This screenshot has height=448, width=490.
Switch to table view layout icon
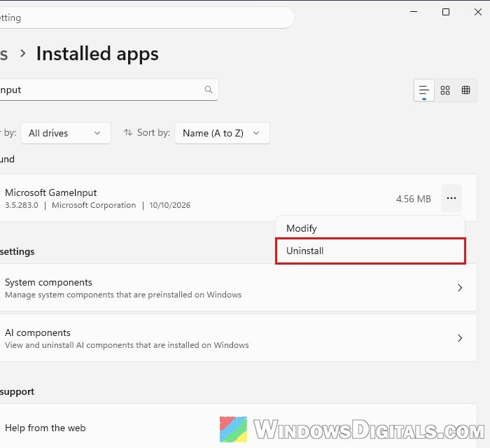pos(465,90)
